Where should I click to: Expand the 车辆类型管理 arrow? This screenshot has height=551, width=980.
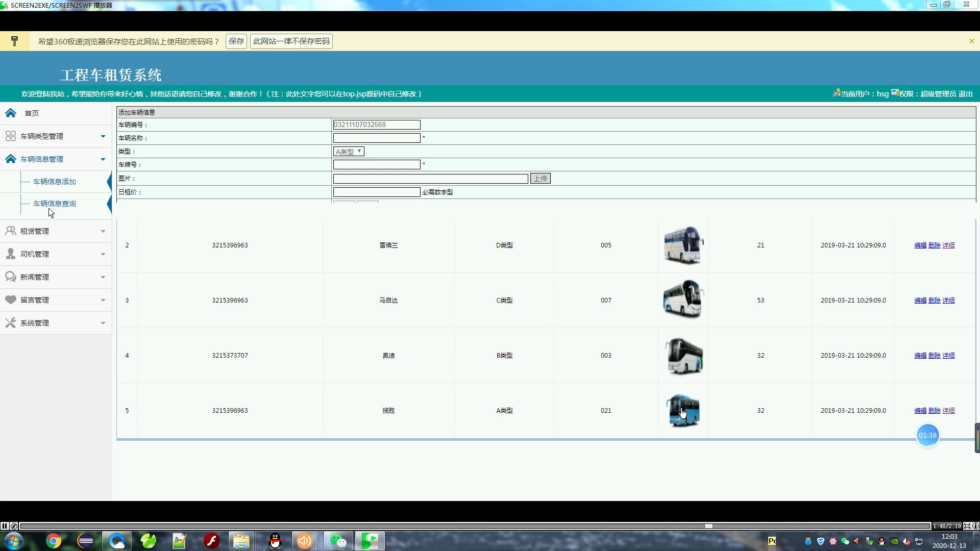(103, 136)
